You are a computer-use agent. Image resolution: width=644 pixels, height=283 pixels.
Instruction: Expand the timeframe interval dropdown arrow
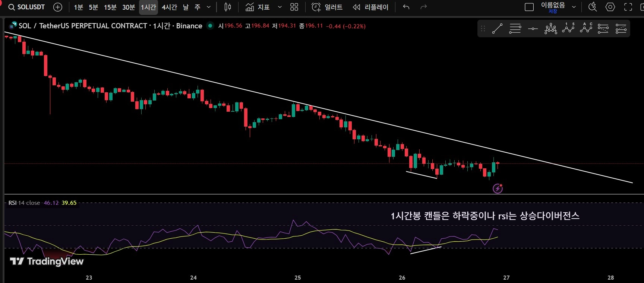pos(209,7)
